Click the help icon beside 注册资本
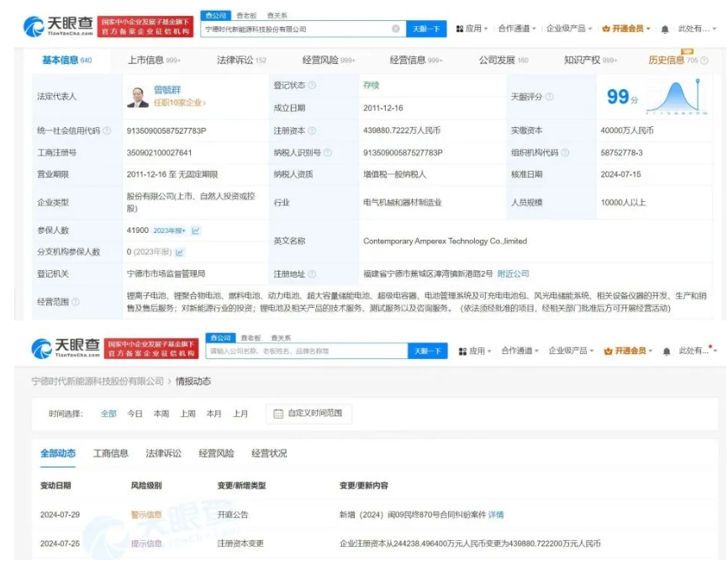The height and width of the screenshot is (577, 728). click(312, 130)
